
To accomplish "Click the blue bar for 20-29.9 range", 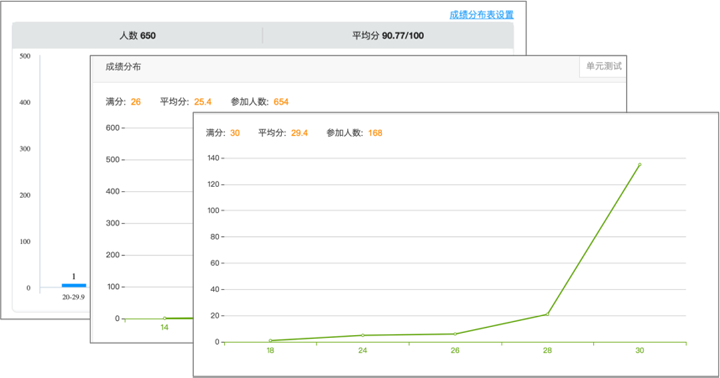I will coord(73,285).
